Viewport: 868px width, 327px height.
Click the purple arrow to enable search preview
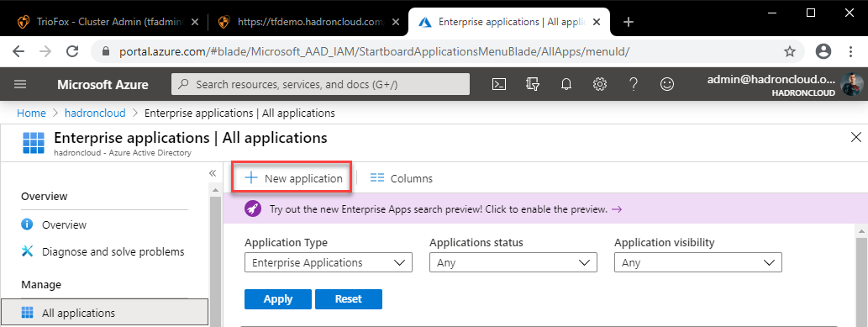617,209
